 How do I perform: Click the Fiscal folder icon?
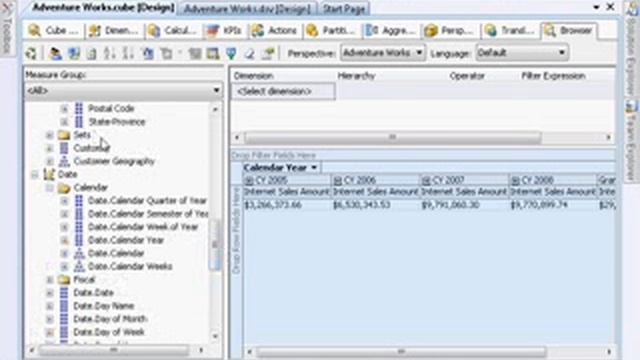(x=64, y=280)
